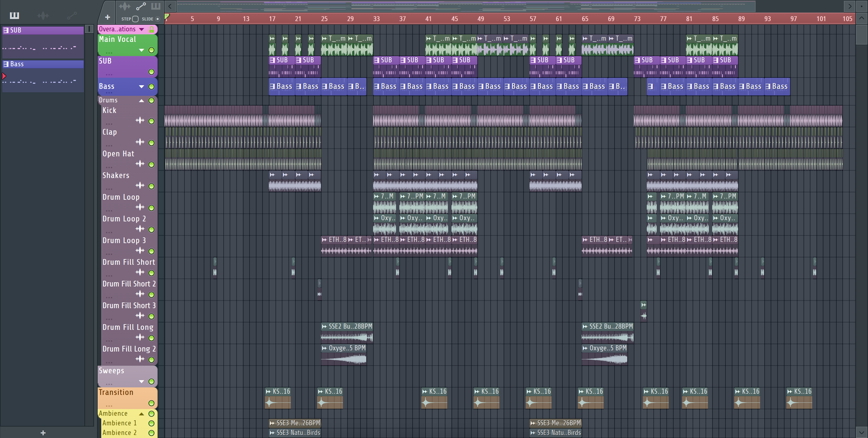Collapse the Drums track group
868x438 pixels.
coord(142,100)
